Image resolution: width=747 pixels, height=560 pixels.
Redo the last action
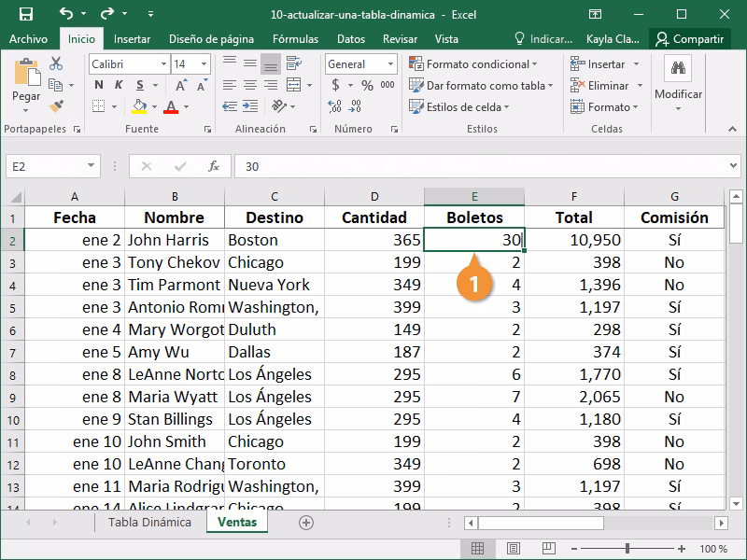pyautogui.click(x=106, y=13)
